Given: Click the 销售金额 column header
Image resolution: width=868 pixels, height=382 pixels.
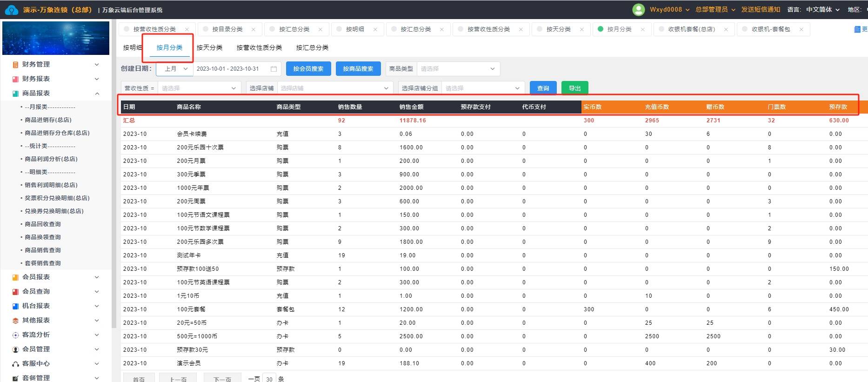Looking at the screenshot, I should point(411,107).
